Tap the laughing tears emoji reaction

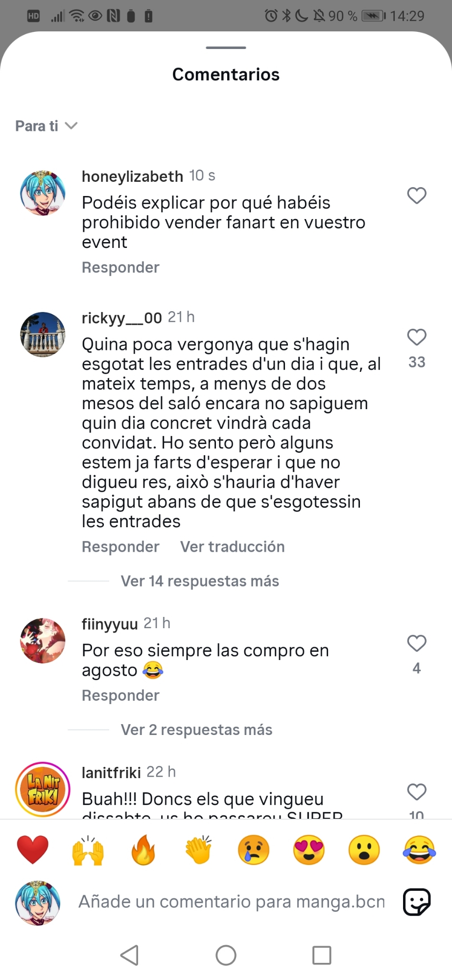[420, 850]
